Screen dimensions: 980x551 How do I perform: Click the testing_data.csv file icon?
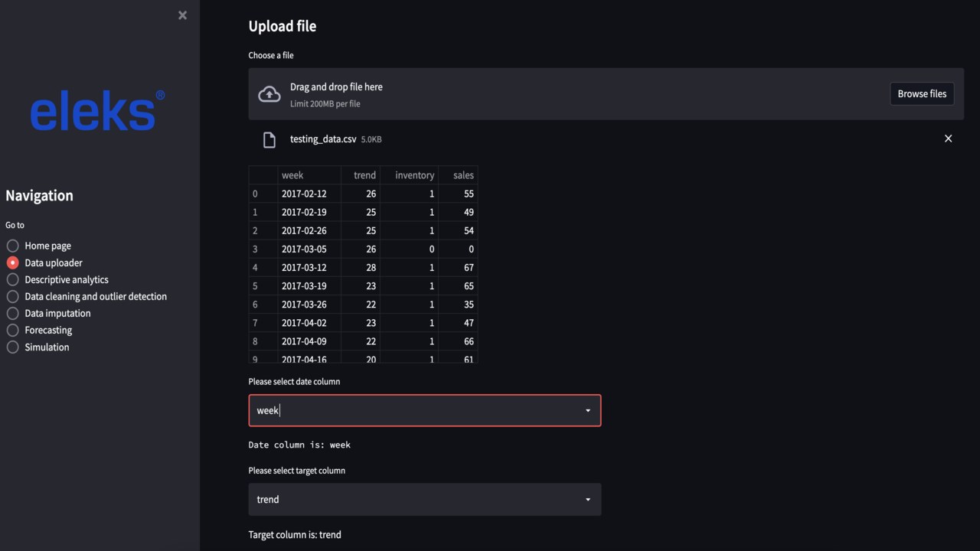[269, 139]
